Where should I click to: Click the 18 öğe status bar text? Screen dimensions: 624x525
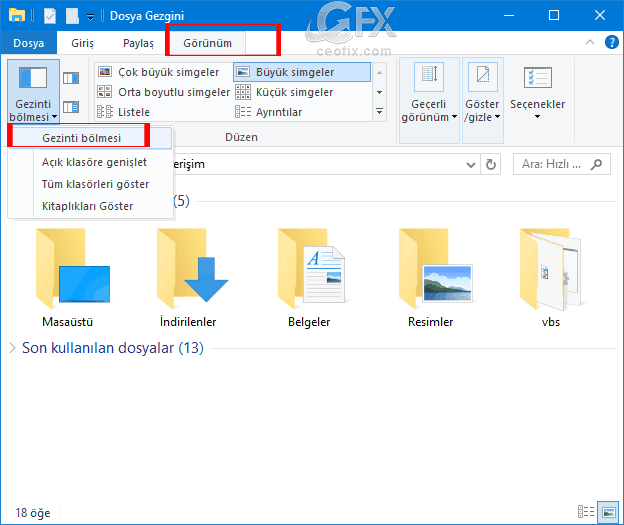(33, 513)
